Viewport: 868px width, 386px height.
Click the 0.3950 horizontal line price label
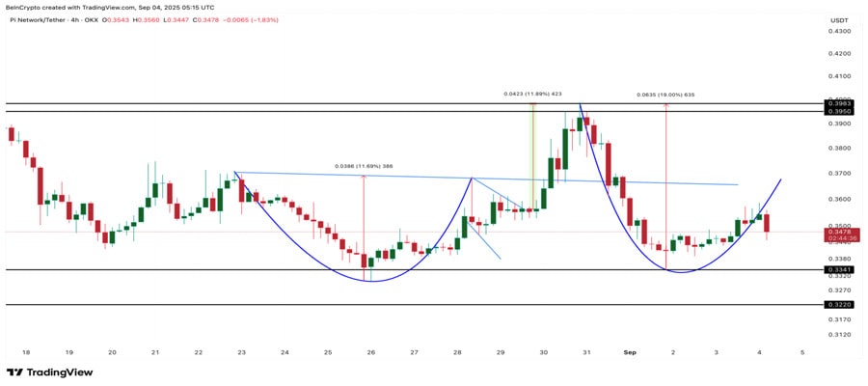(840, 111)
